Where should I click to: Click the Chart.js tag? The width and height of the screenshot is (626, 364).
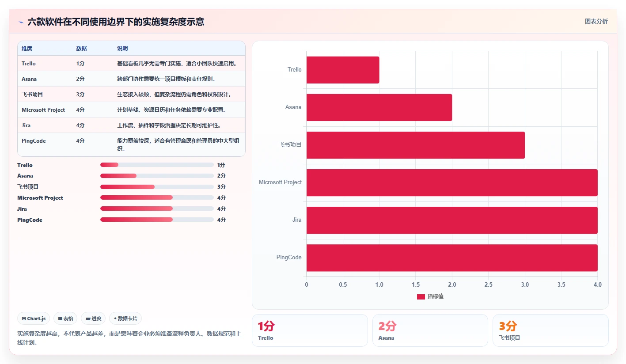34,318
